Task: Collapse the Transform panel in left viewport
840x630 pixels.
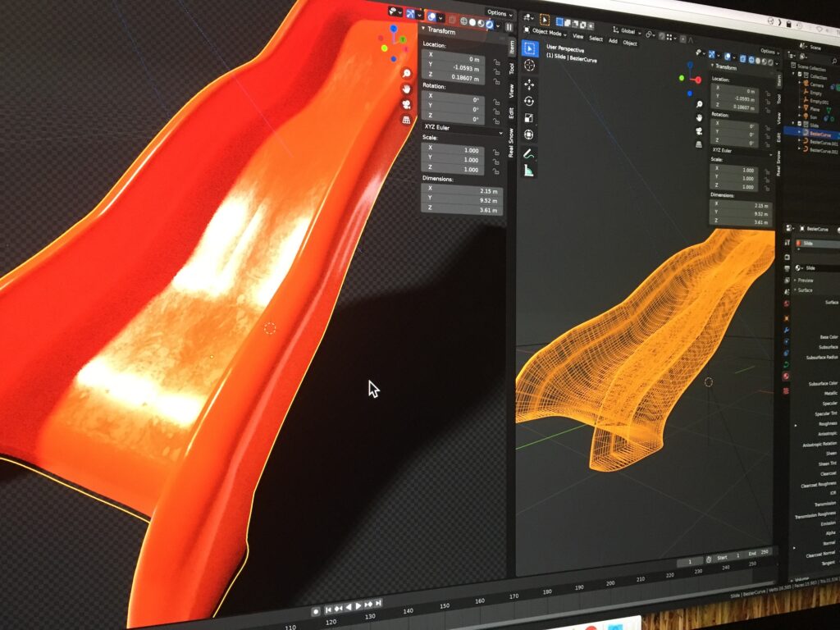Action: tap(440, 30)
